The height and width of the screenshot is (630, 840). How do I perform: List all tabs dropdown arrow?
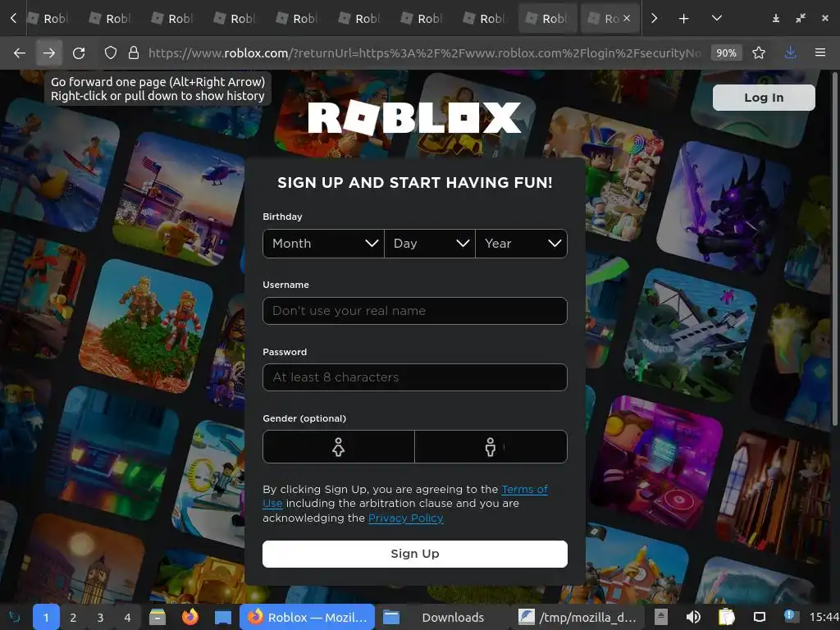716,18
